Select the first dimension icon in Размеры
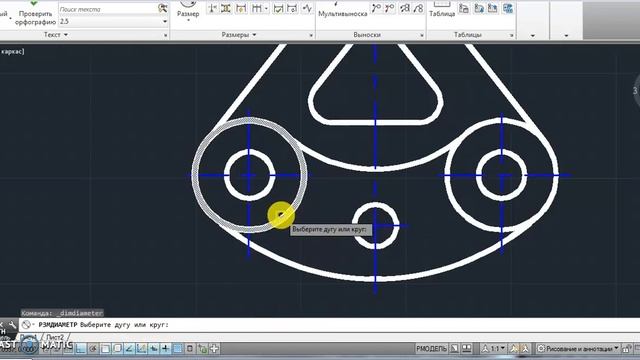Image resolution: width=640 pixels, height=360 pixels. pyautogui.click(x=212, y=8)
